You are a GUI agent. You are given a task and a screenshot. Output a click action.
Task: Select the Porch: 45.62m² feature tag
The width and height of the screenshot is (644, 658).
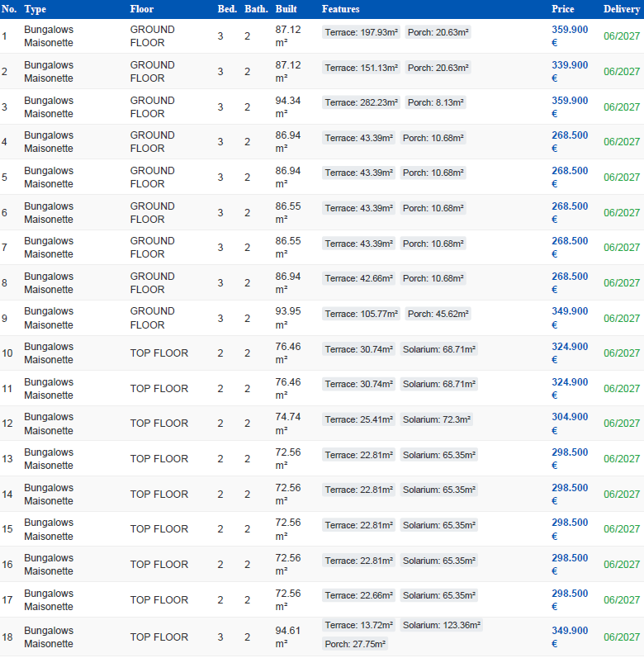click(x=438, y=315)
